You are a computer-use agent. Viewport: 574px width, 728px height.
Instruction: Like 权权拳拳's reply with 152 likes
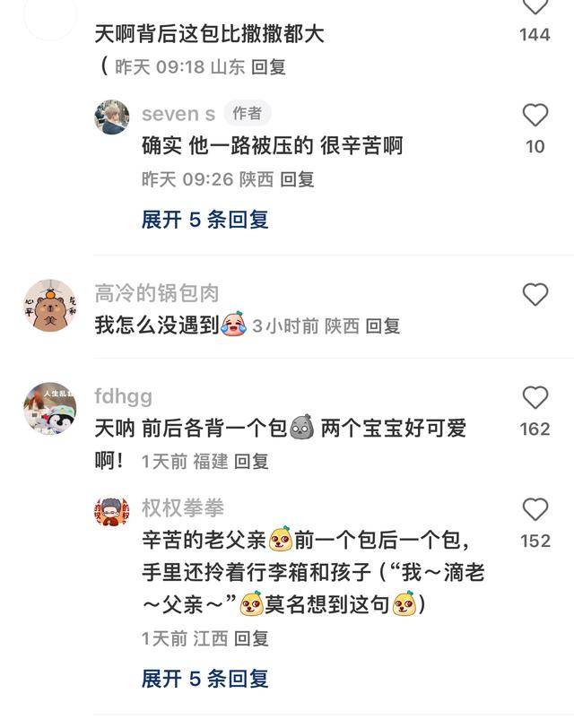[535, 509]
